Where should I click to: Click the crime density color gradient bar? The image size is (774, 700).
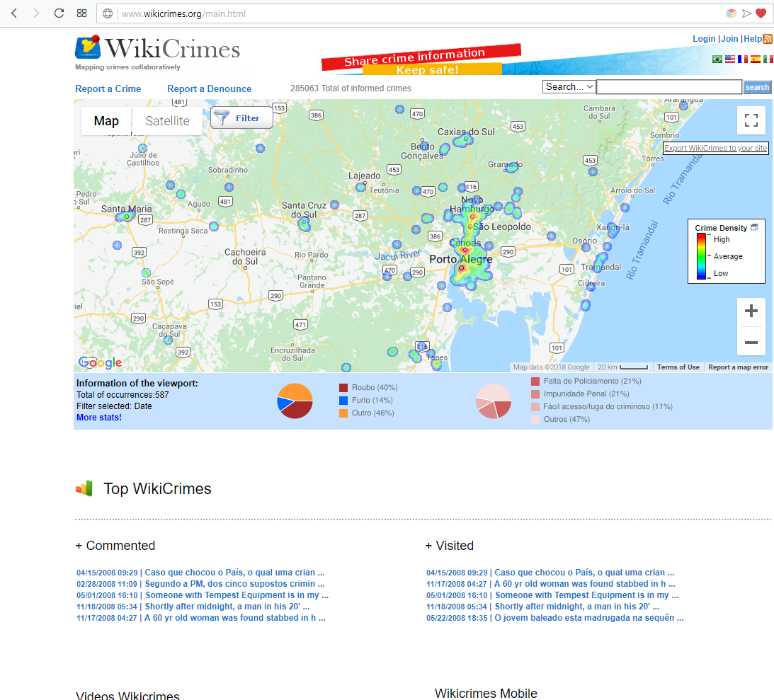point(701,256)
